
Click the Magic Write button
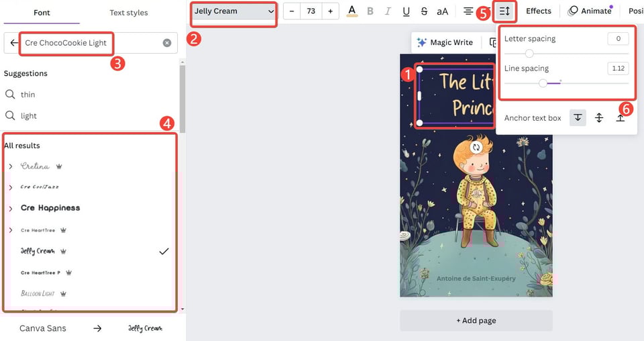tap(445, 42)
